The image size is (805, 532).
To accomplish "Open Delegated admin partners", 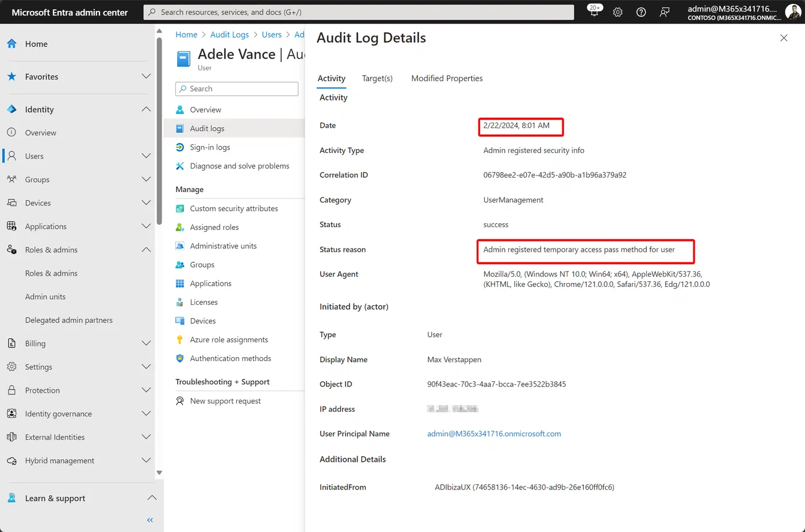I will pyautogui.click(x=69, y=320).
